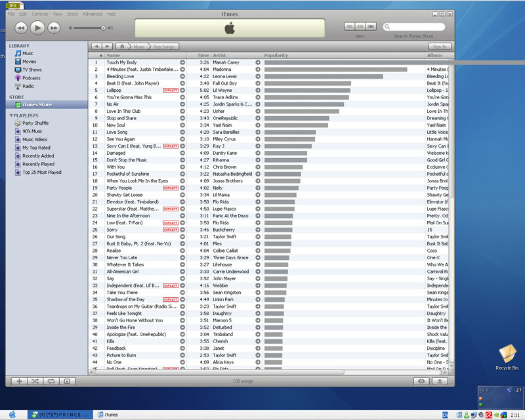The image size is (525, 420).
Task: Switch to Cover Flow view button
Action: (371, 26)
